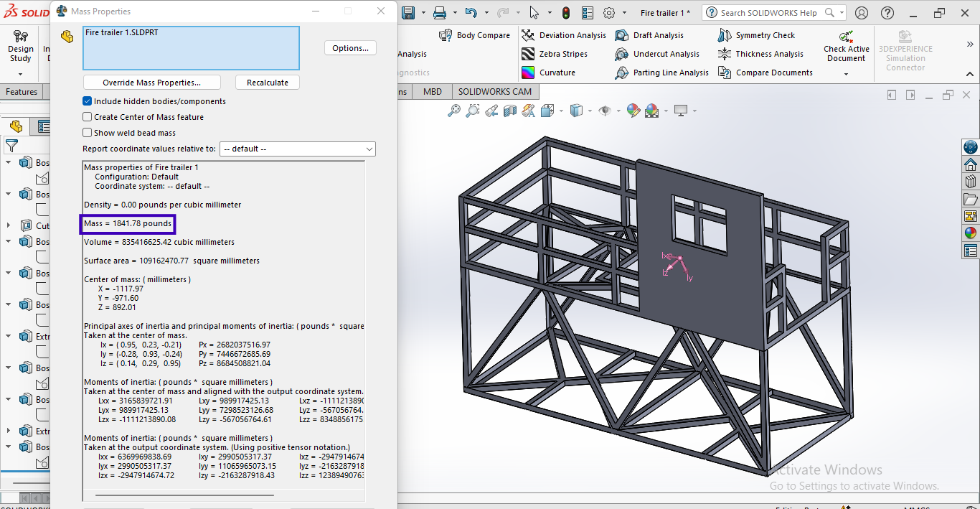Expand the Design Study dropdown arrow

click(20, 74)
